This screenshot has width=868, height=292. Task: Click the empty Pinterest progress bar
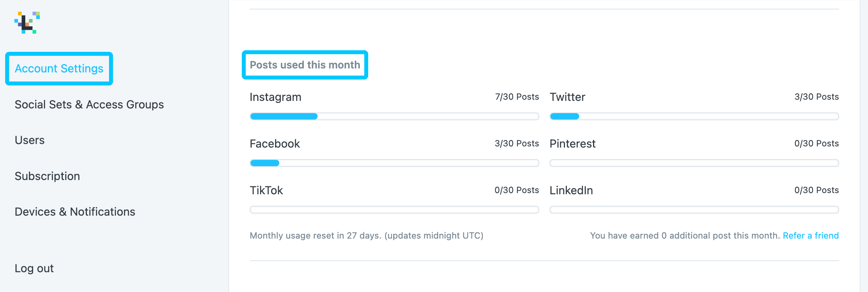[x=694, y=163]
